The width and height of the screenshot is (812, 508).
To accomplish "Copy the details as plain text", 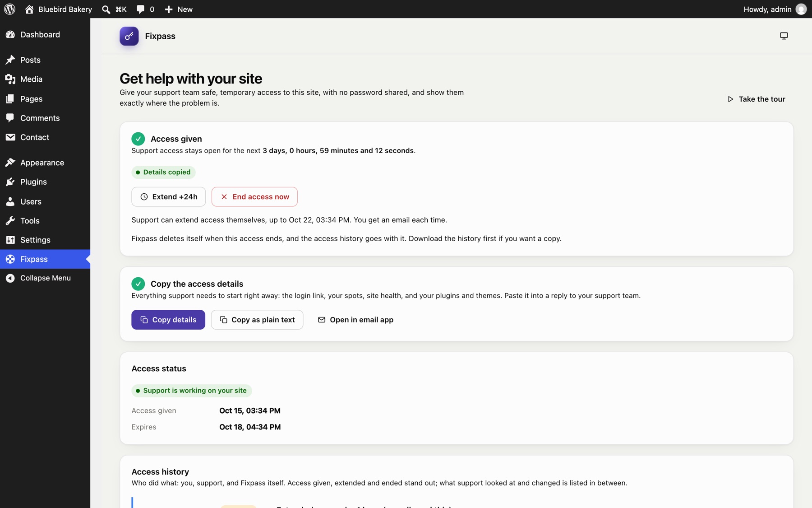I will click(257, 320).
